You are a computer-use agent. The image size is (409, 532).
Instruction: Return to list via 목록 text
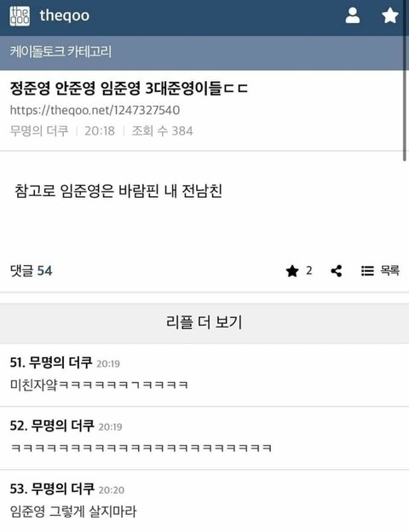[389, 270]
